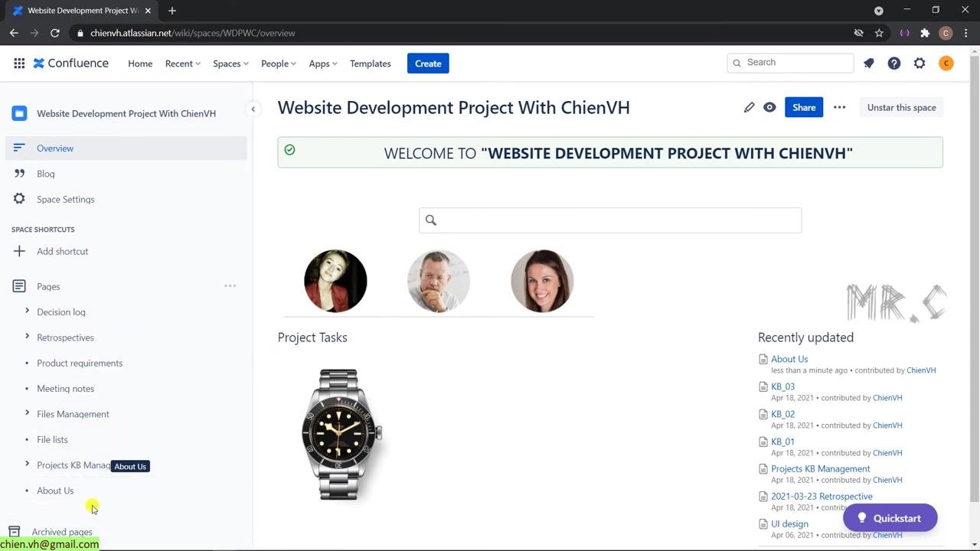Click the smiling woman profile photo
980x551 pixels.
[542, 281]
